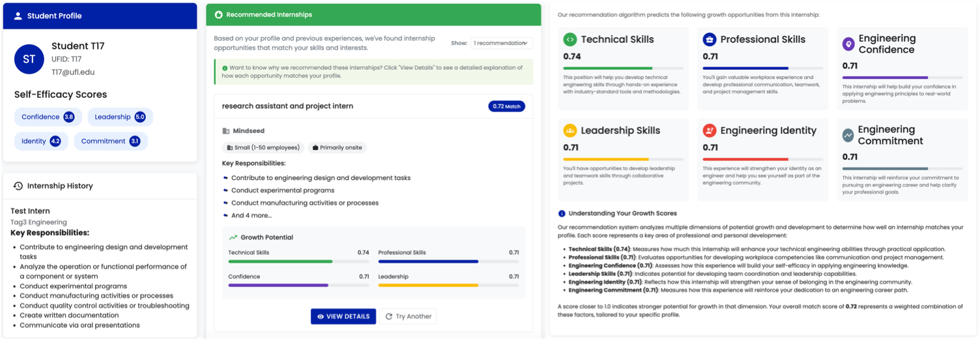Click the Identity 4.2 score chip

(41, 141)
